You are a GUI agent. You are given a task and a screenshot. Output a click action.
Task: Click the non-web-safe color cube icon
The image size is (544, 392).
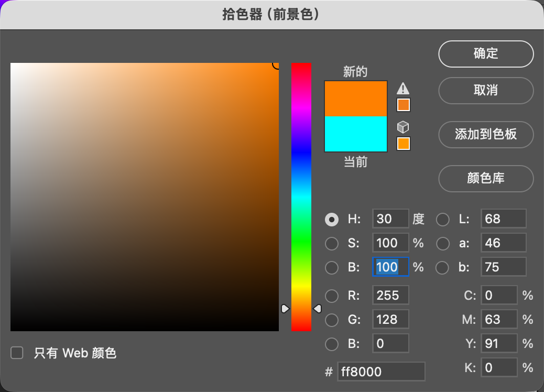point(403,127)
